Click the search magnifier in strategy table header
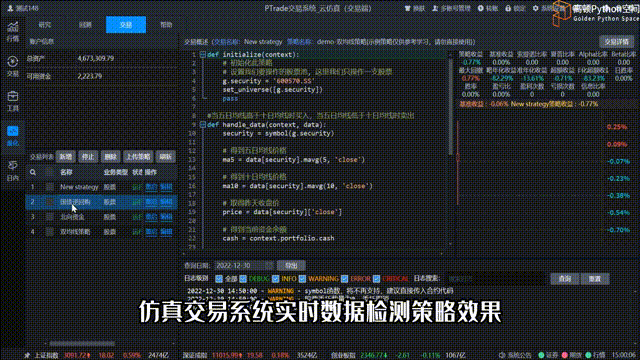The width and height of the screenshot is (640, 360). click(x=33, y=172)
